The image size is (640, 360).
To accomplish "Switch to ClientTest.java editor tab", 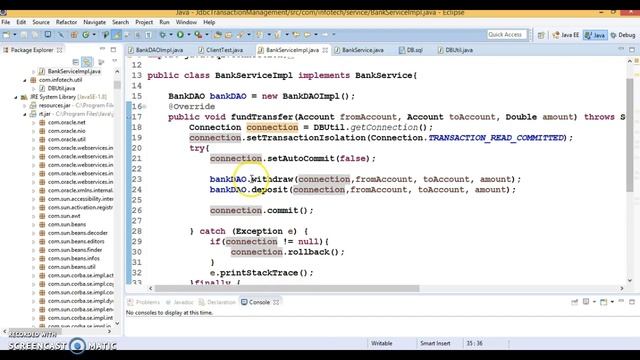I will (x=221, y=50).
